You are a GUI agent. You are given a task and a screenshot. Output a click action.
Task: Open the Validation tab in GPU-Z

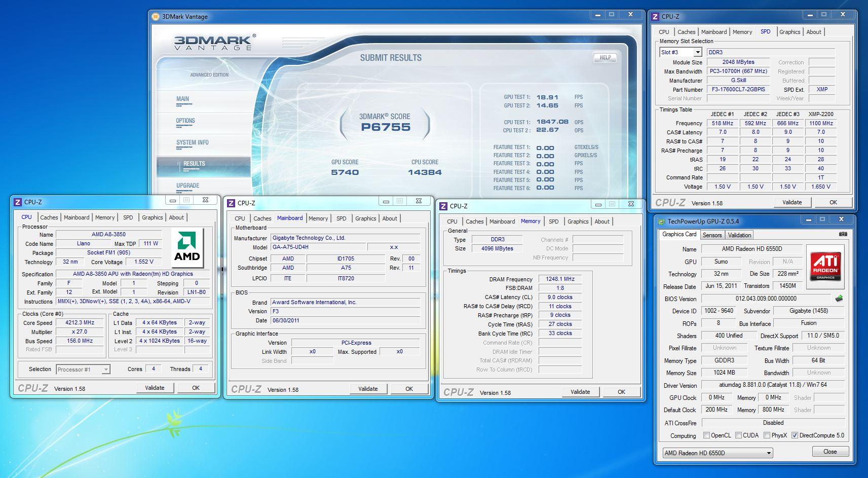pyautogui.click(x=739, y=235)
